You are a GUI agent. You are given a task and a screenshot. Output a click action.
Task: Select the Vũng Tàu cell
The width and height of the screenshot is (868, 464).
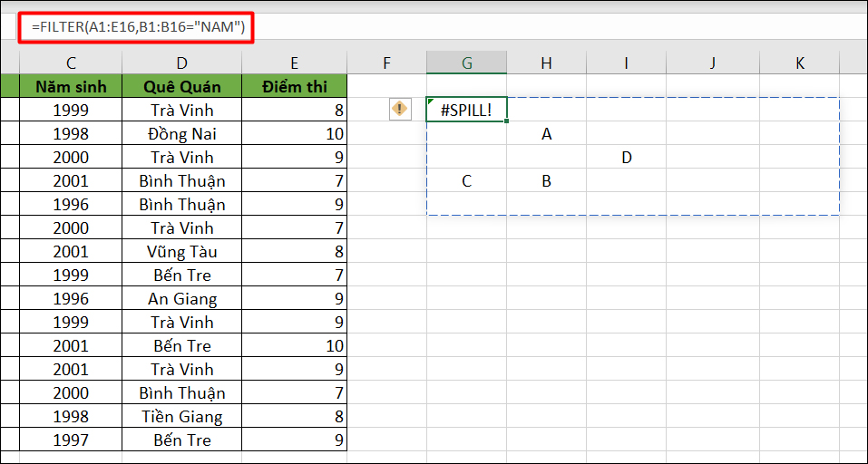182,252
